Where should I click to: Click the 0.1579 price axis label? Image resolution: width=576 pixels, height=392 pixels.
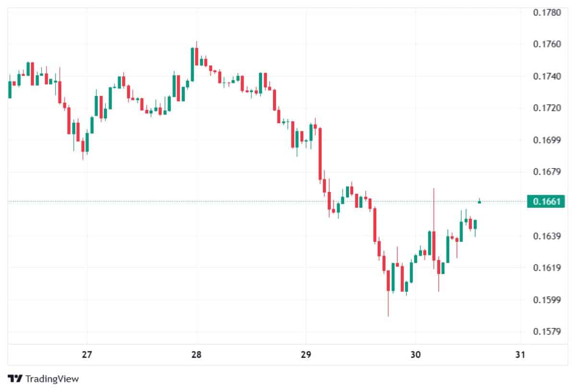[547, 332]
